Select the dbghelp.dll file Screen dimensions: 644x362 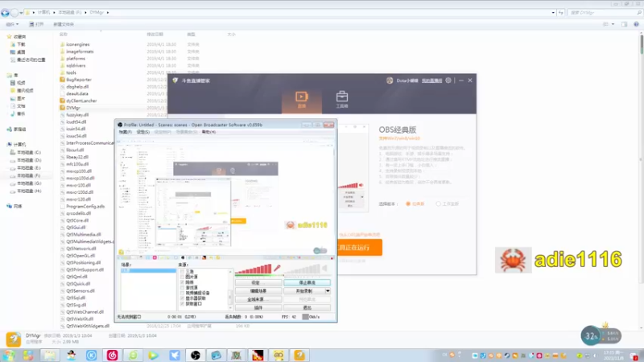point(77,87)
